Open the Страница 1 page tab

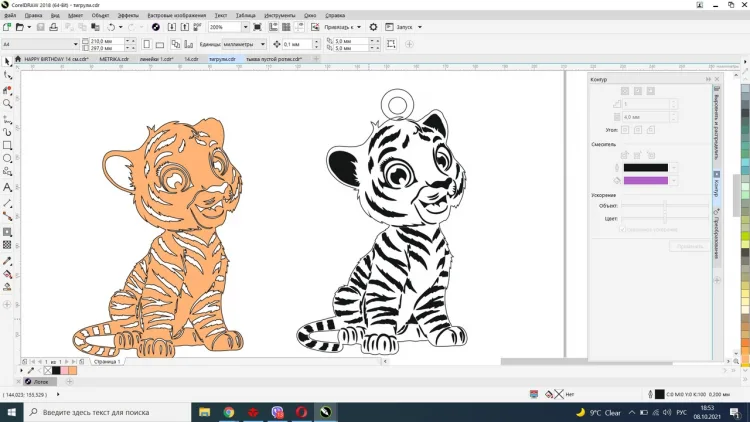(x=107, y=362)
